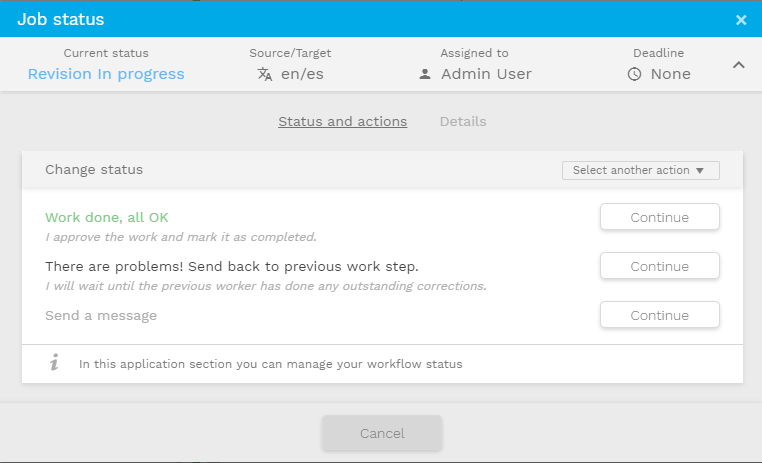Viewport: 762px width, 463px height.
Task: Cancel the job status change
Action: (382, 433)
